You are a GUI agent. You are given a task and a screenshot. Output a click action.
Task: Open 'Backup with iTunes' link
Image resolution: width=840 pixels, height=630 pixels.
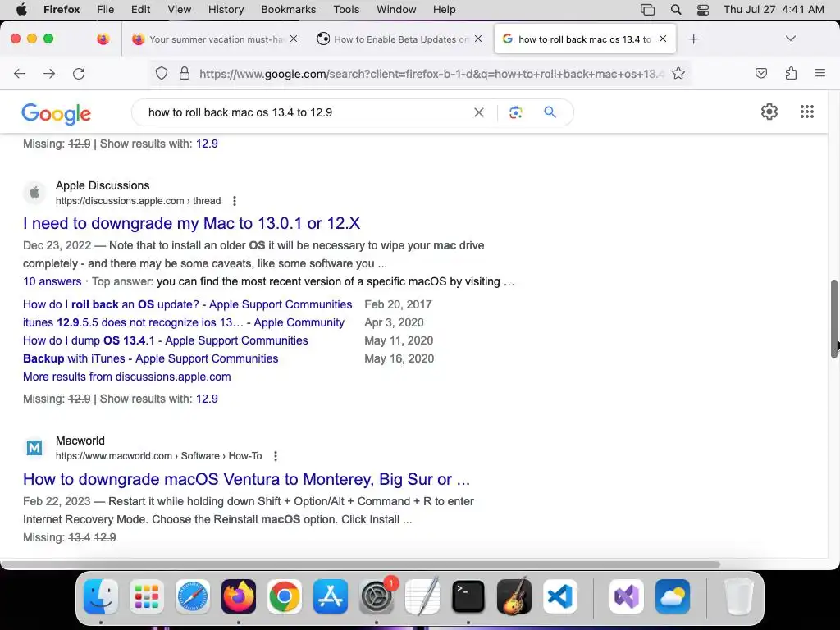pos(151,358)
